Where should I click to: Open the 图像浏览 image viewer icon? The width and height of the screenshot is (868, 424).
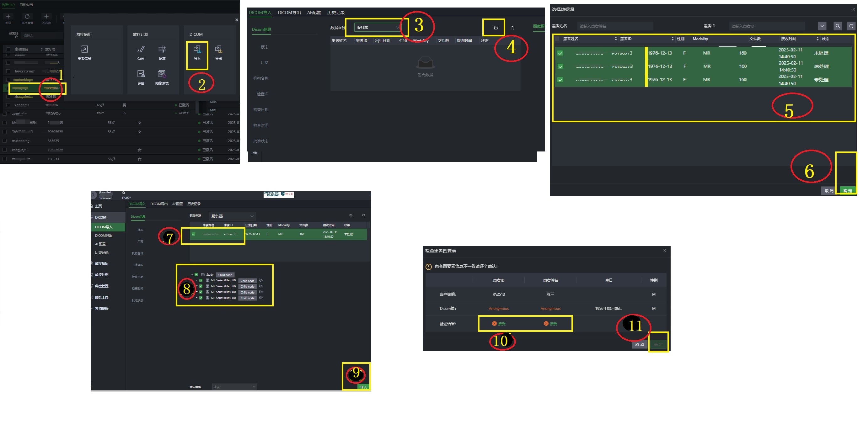point(162,74)
